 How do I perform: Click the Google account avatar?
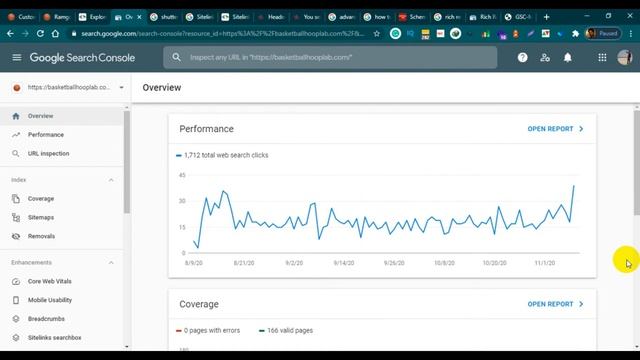[624, 58]
